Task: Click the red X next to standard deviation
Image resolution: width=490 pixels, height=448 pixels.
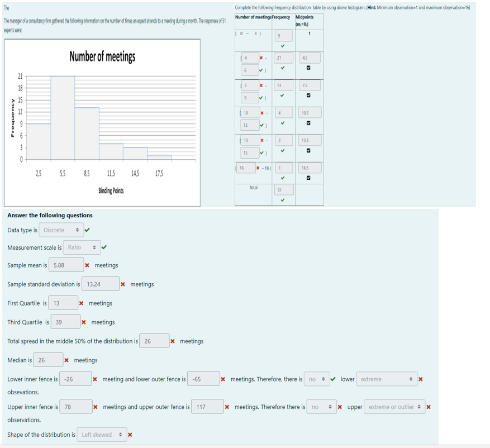Action: (123, 284)
